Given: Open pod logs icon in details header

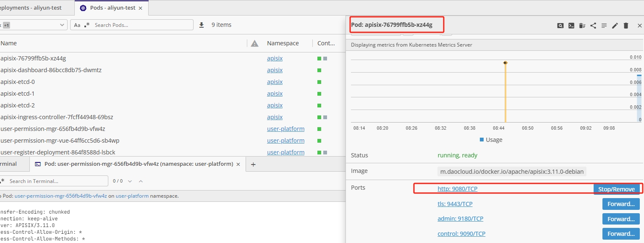Looking at the screenshot, I should [x=604, y=26].
